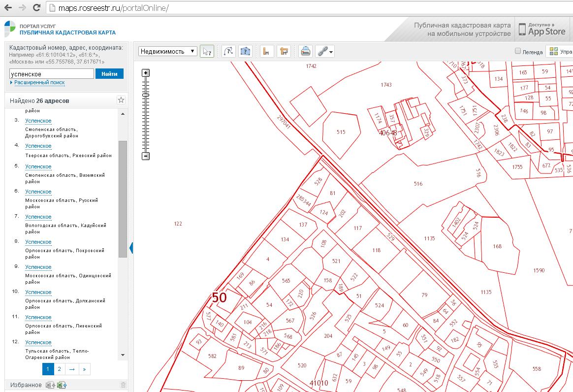Click the results list scroll up arrow
Screen dimensions: 573x392
tap(123, 114)
